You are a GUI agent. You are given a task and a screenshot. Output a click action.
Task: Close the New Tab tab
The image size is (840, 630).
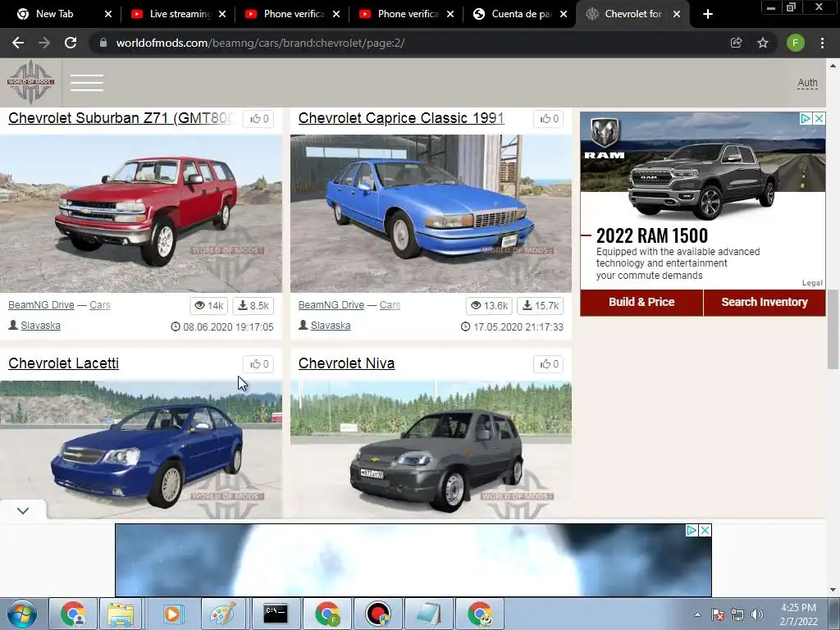[x=107, y=14]
